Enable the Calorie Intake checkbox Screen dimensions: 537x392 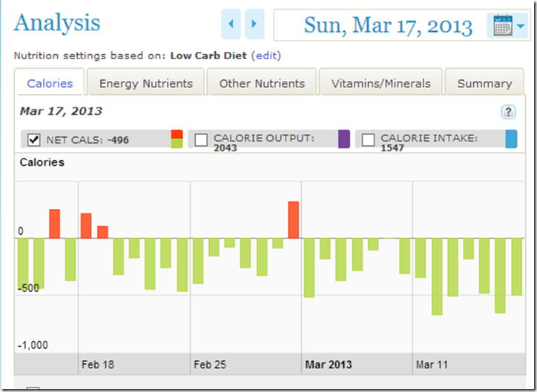click(368, 139)
